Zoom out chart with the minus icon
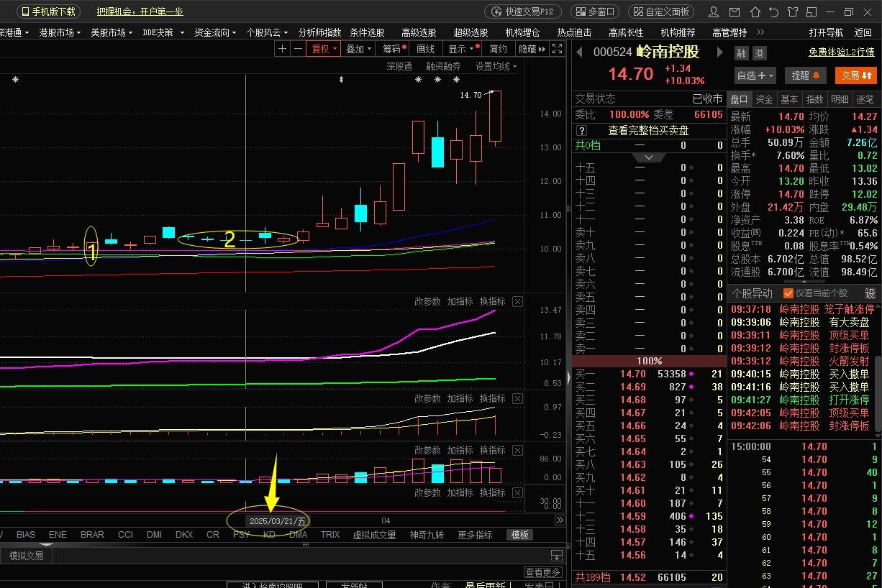 [x=298, y=49]
